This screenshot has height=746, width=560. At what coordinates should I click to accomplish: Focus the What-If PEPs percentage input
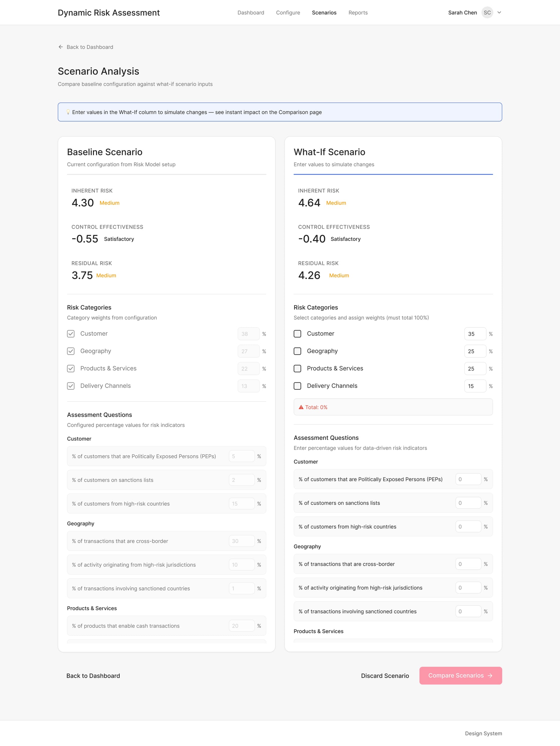468,479
